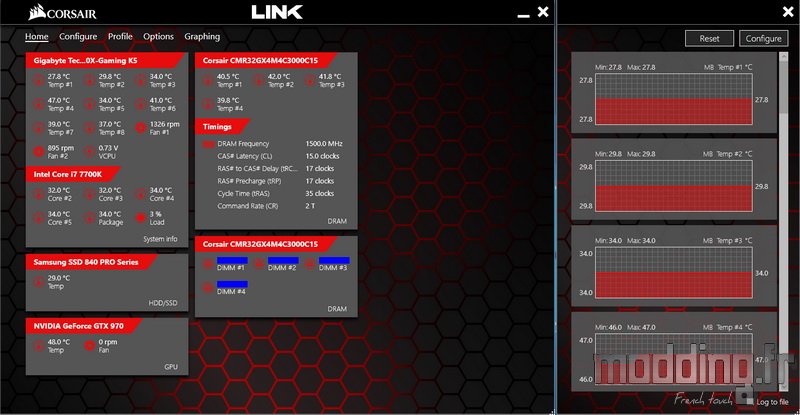Open the Home tab
The height and width of the screenshot is (415, 800).
[x=37, y=36]
